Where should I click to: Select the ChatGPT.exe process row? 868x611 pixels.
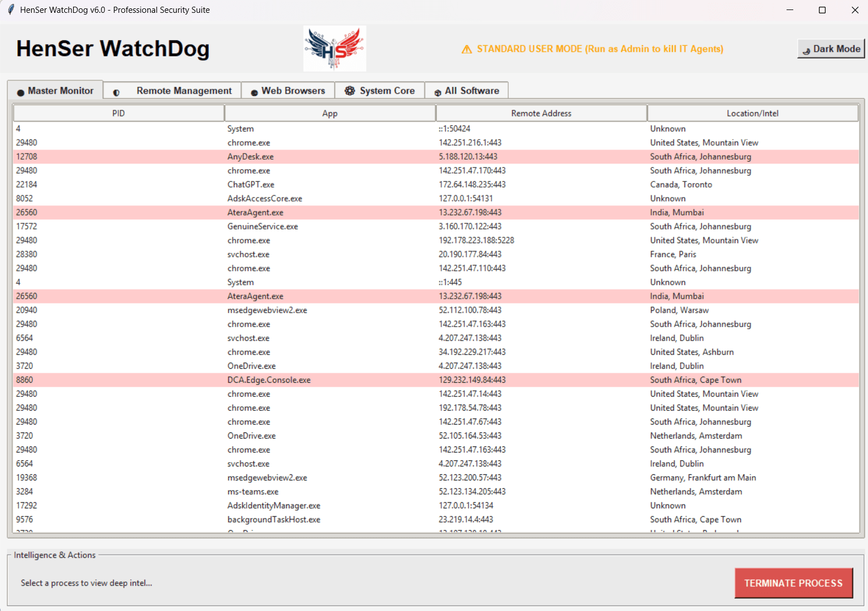pyautogui.click(x=250, y=185)
